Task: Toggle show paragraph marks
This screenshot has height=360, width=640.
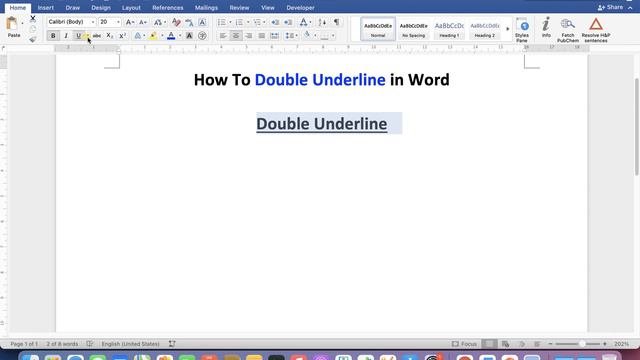Action: (x=337, y=22)
